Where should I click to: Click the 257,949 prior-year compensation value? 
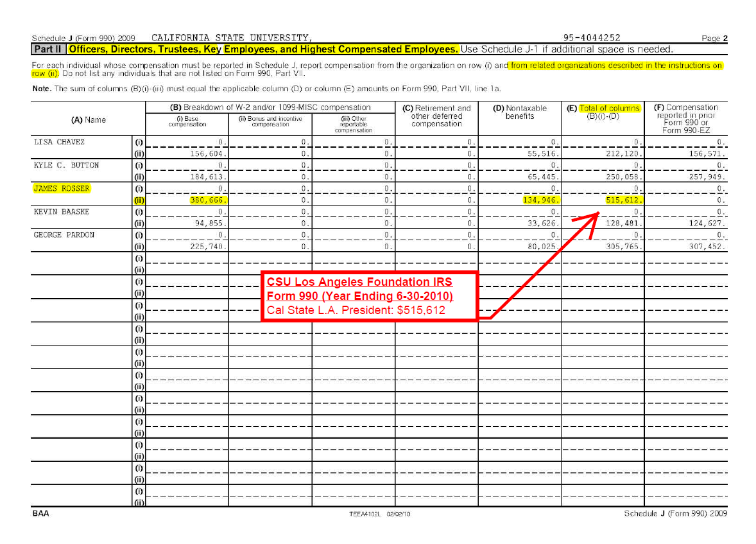click(x=707, y=177)
